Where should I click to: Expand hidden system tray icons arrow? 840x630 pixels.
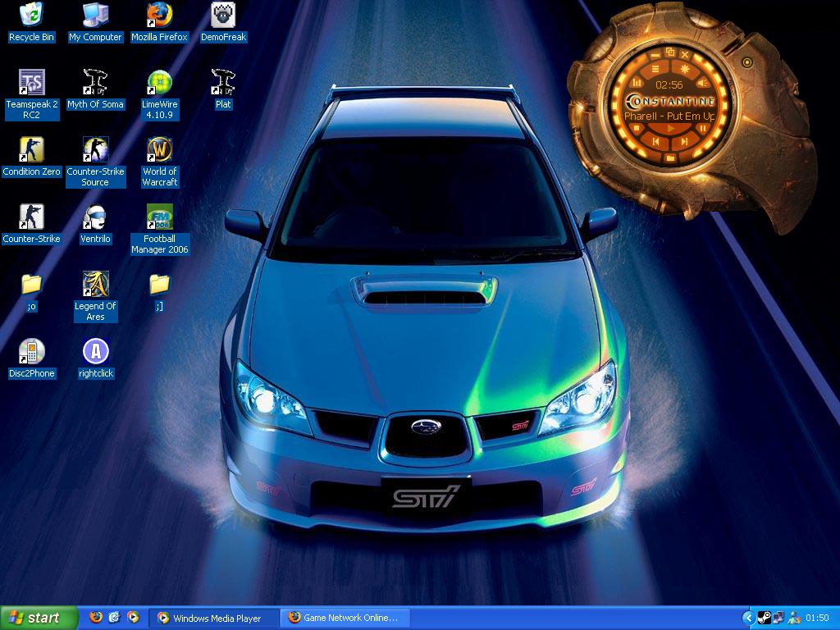coord(748,618)
